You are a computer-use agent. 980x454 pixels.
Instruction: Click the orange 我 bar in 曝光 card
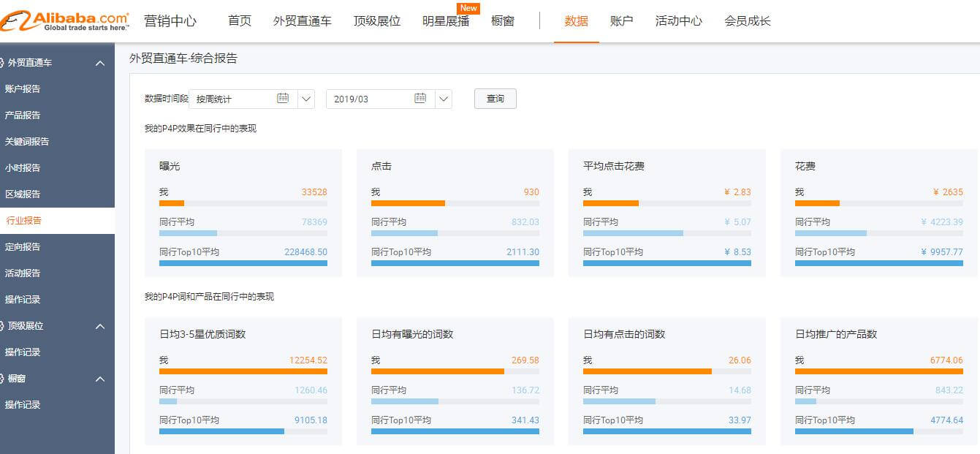[172, 203]
